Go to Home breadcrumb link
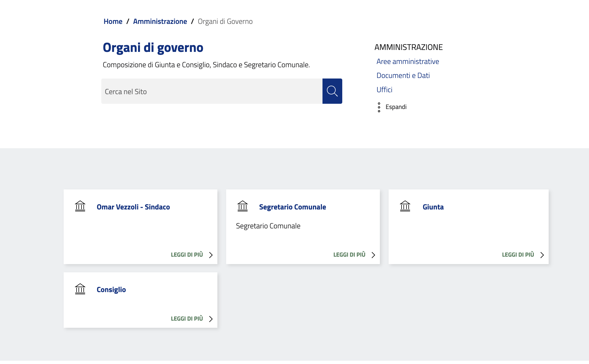589x364 pixels. tap(113, 21)
